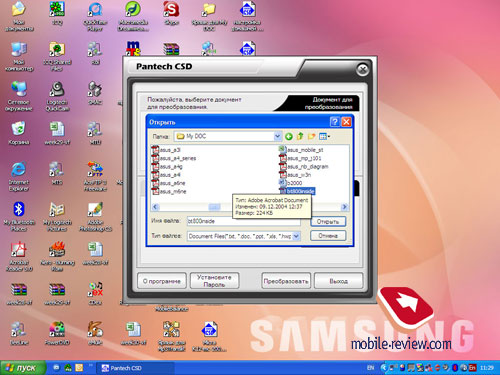Open the Recycle Bin desktop icon
The height and width of the screenshot is (375, 500).
(19, 133)
